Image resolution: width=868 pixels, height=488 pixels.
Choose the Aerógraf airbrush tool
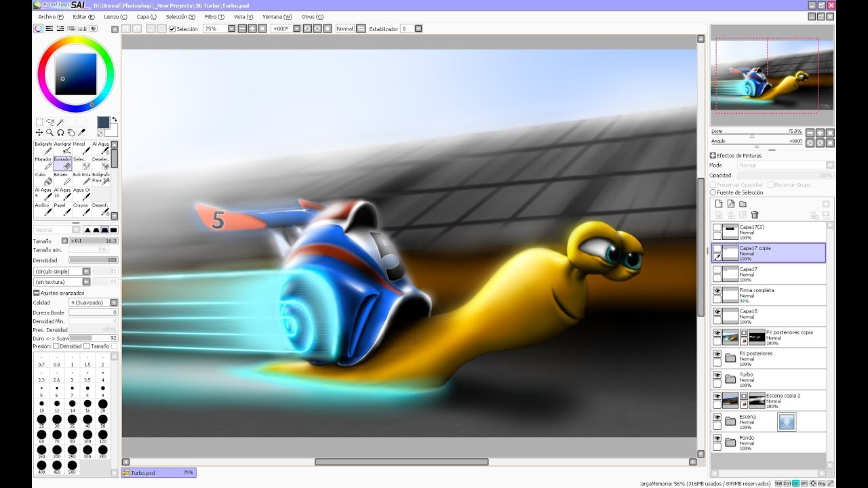click(x=62, y=148)
